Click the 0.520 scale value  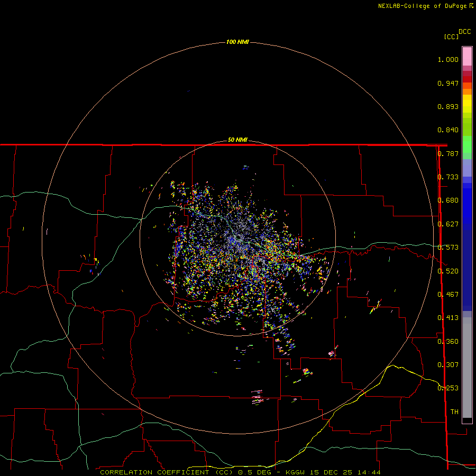[x=448, y=271]
